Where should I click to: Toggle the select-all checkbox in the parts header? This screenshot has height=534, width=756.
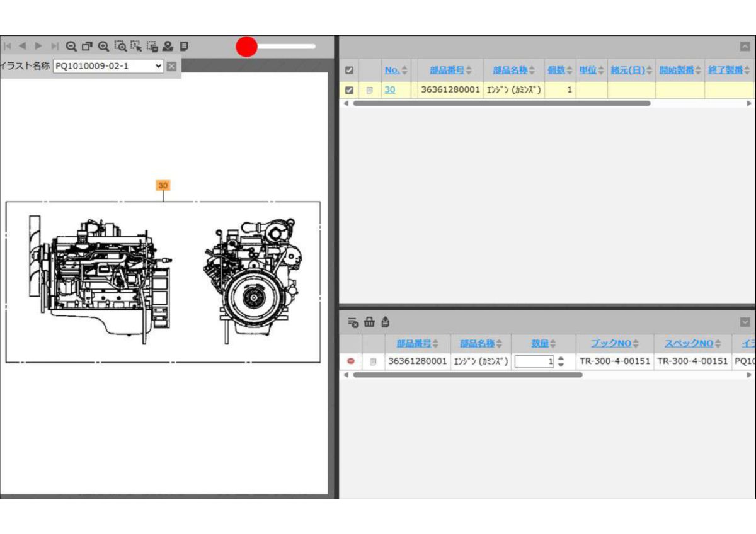tap(350, 71)
